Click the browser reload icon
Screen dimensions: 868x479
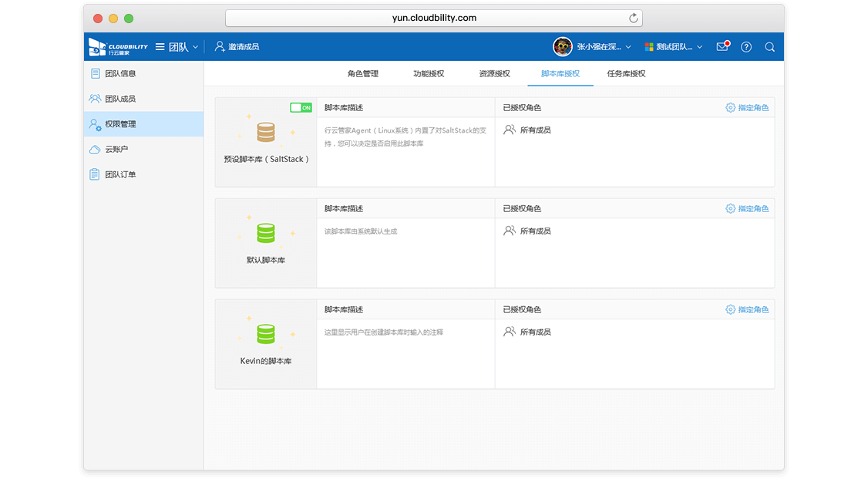[634, 18]
